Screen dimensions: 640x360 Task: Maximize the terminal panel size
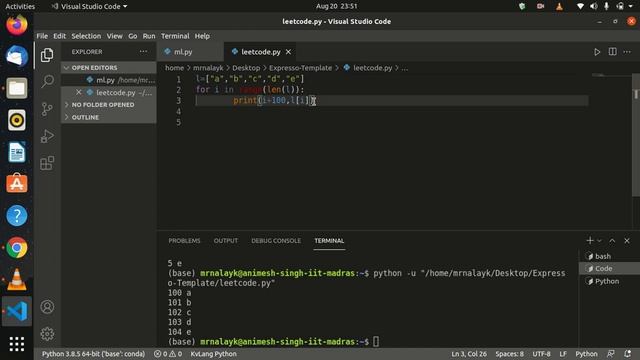coord(612,241)
